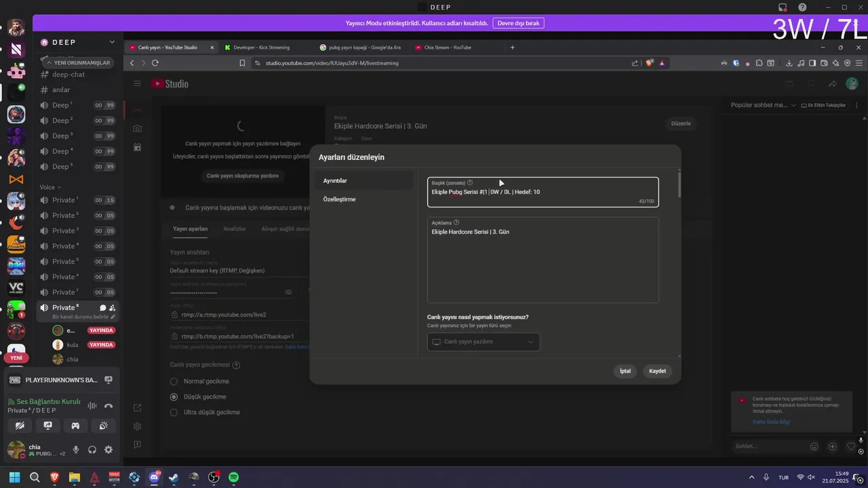Open DEEP server header dropdown
Screen dimensions: 868x488
pos(80,42)
